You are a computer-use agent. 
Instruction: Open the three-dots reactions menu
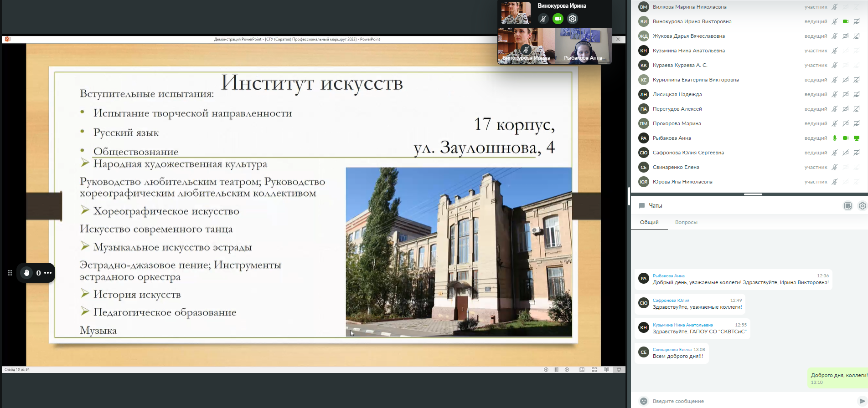48,273
